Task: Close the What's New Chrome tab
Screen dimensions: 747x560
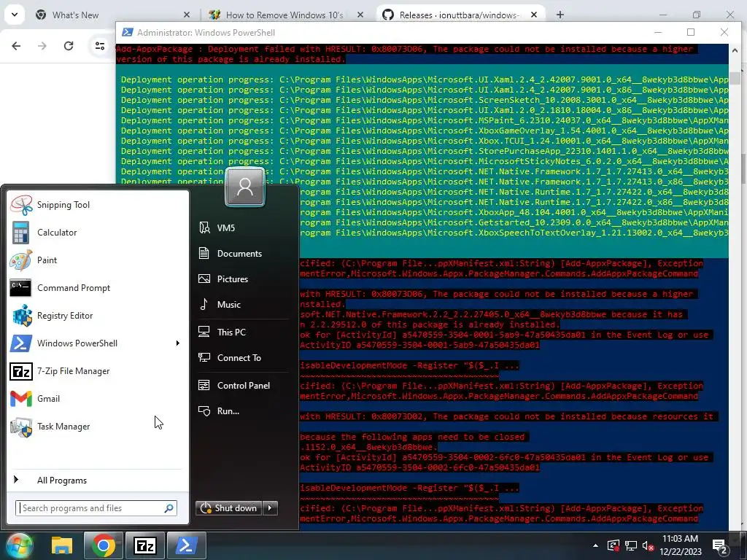Action: (x=187, y=15)
